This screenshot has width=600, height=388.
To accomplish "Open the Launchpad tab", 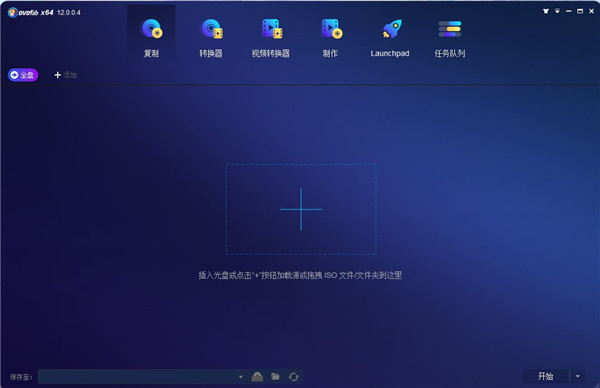I will 390,38.
